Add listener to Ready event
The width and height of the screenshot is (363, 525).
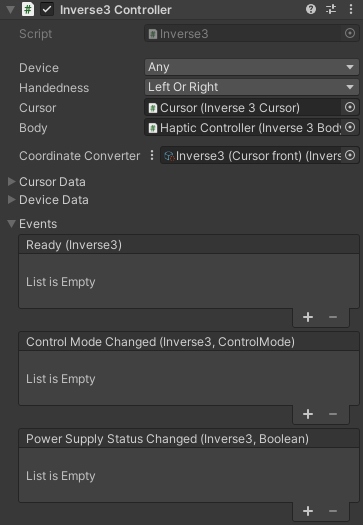pyautogui.click(x=308, y=317)
